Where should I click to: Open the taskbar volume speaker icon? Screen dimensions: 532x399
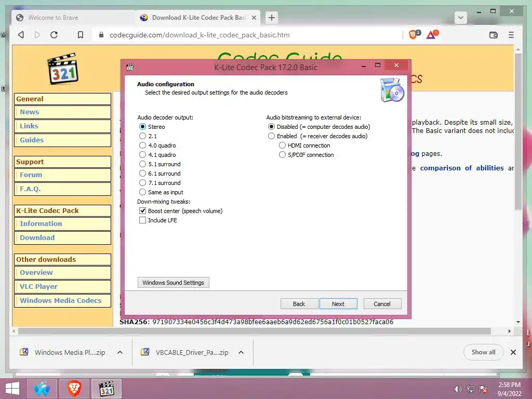458,389
